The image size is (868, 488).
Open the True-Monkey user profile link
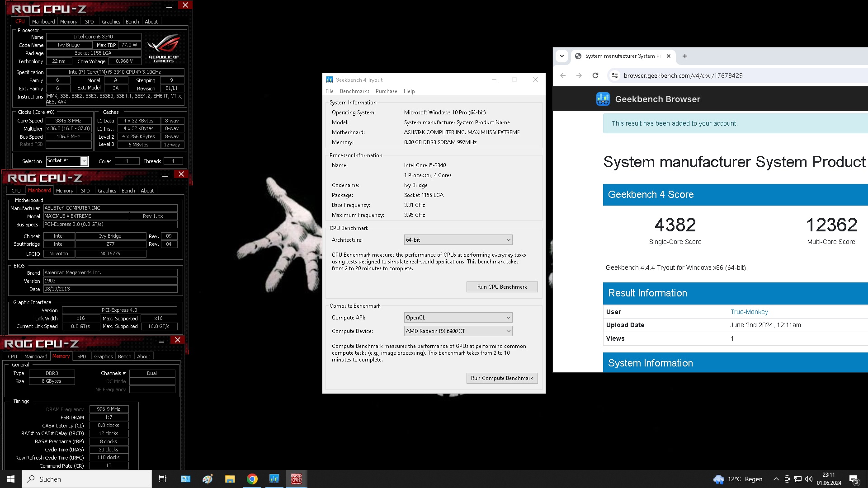click(x=749, y=312)
